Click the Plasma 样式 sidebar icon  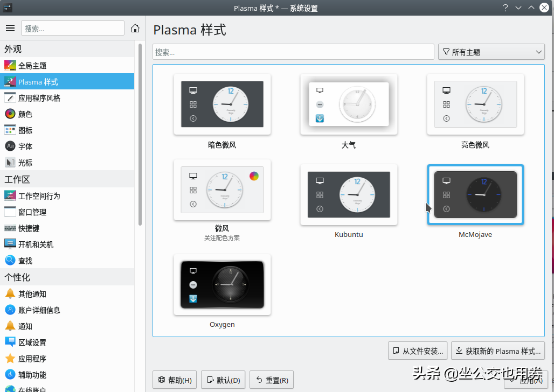coord(10,82)
